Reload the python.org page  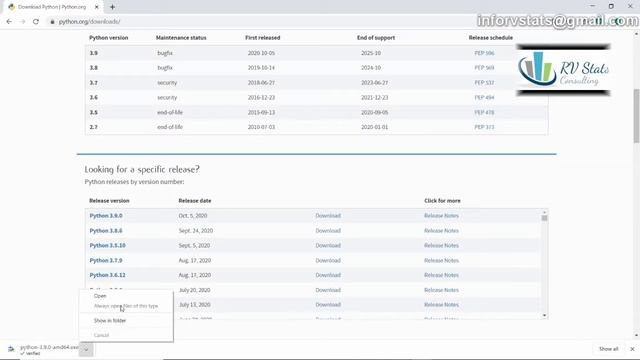click(x=36, y=22)
